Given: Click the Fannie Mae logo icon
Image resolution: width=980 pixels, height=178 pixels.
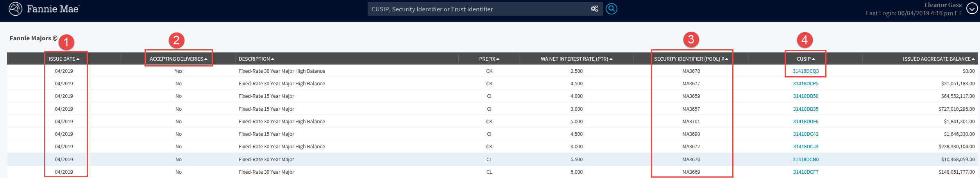Looking at the screenshot, I should 15,9.
